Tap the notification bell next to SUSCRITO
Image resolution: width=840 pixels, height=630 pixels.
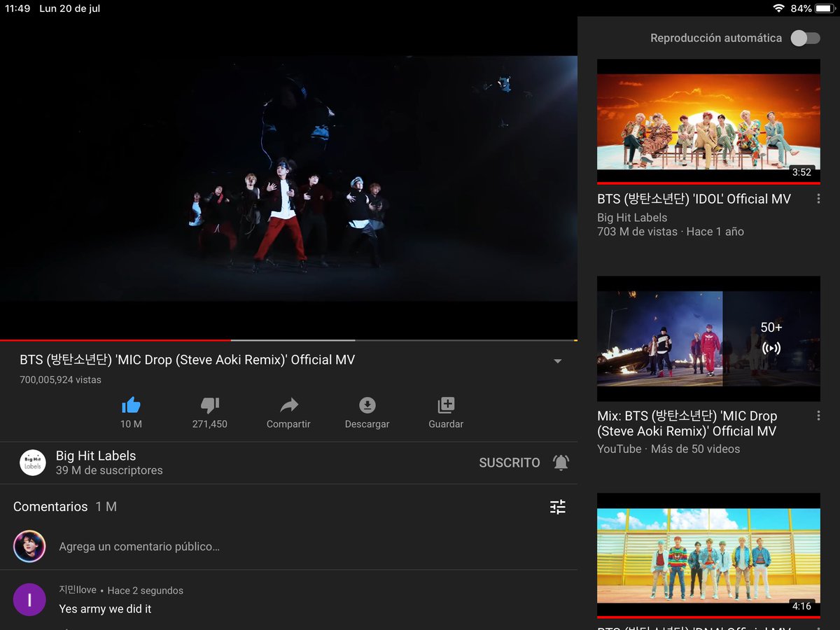tap(561, 463)
